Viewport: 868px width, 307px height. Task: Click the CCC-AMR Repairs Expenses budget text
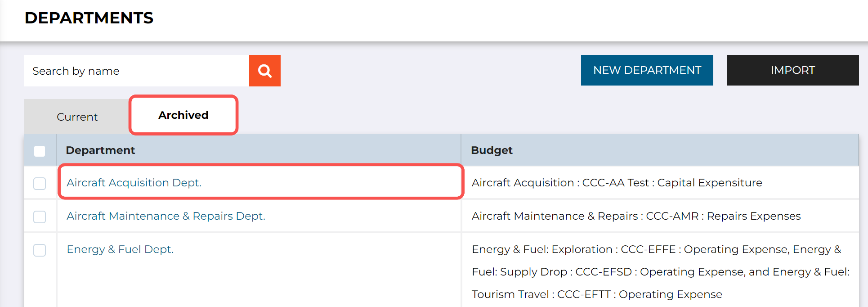(x=636, y=216)
